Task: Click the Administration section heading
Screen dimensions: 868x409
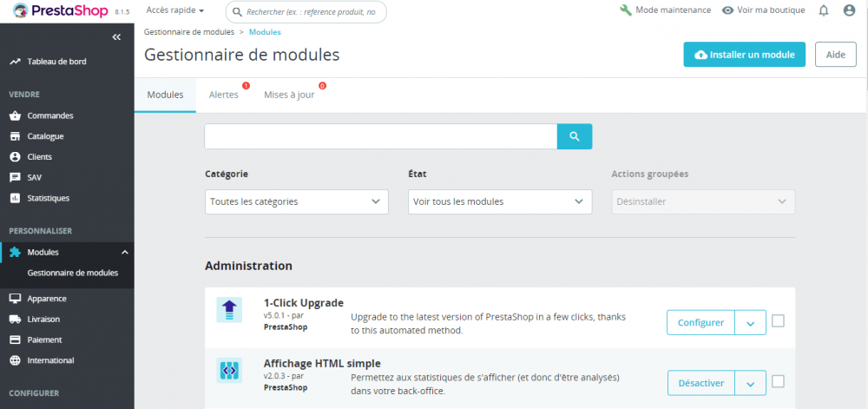Action: click(248, 266)
